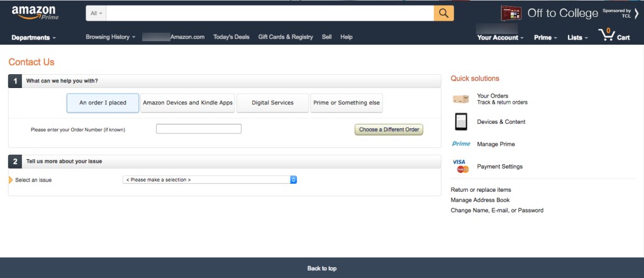The image size is (644, 278).
Task: Select 'Amazon Devices and Kindle Apps' option
Action: (x=187, y=103)
